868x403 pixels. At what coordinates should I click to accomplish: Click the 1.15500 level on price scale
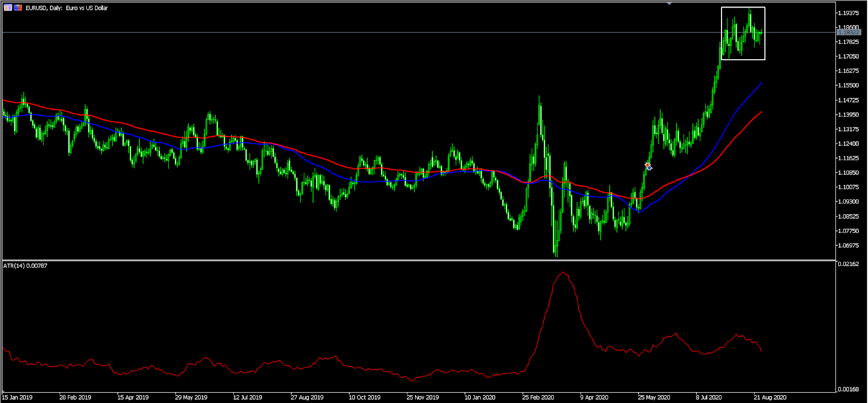849,86
